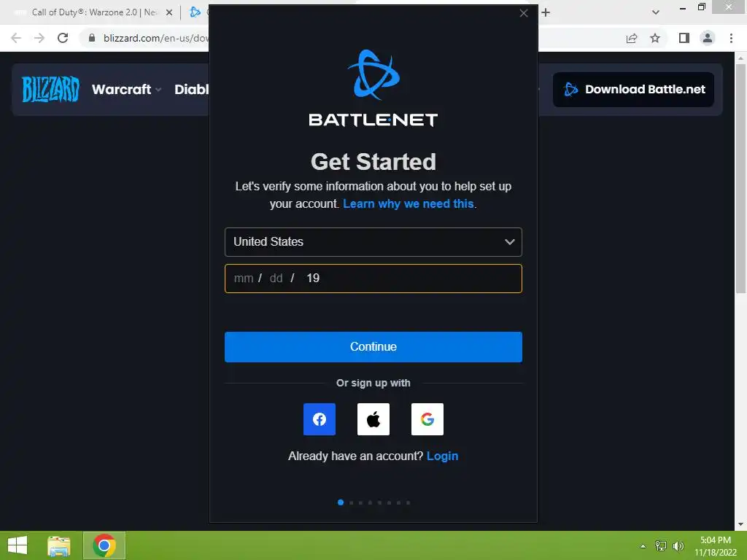Show hidden system tray icons
Screen dimensions: 747x560
pos(643,546)
